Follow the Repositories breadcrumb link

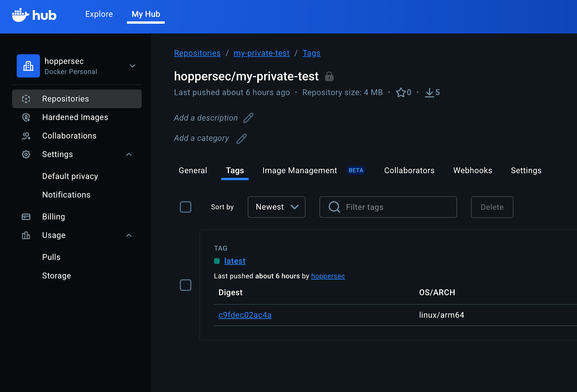(x=197, y=53)
